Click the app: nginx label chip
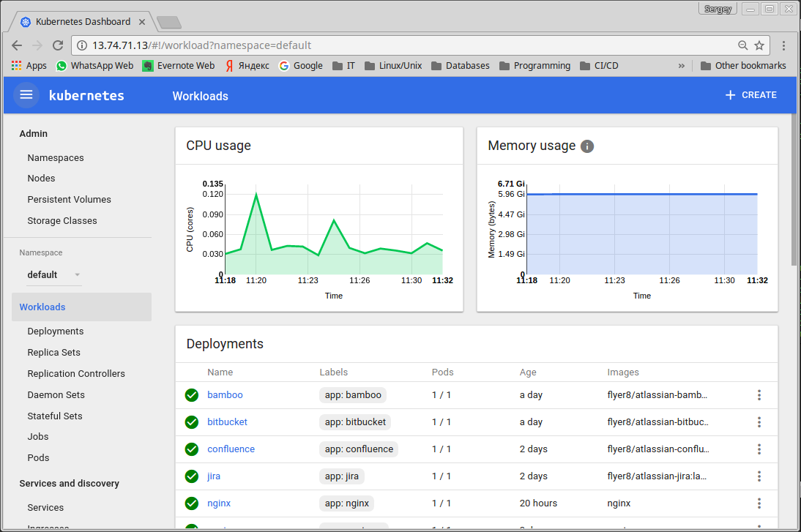Viewport: 801px width, 532px height. [345, 503]
